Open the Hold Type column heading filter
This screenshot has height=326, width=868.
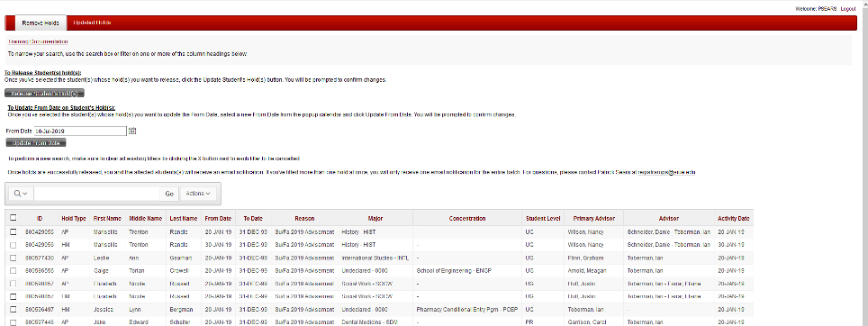74,219
